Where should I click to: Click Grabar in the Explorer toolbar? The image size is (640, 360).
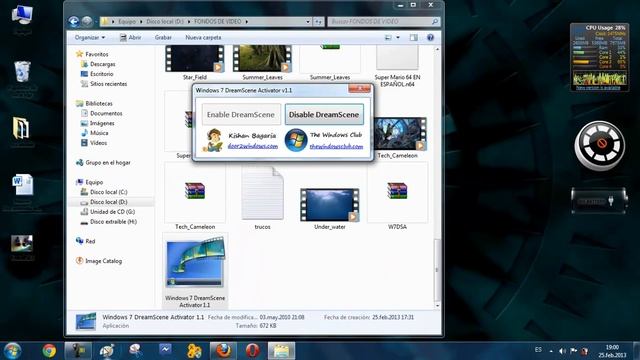coord(163,38)
